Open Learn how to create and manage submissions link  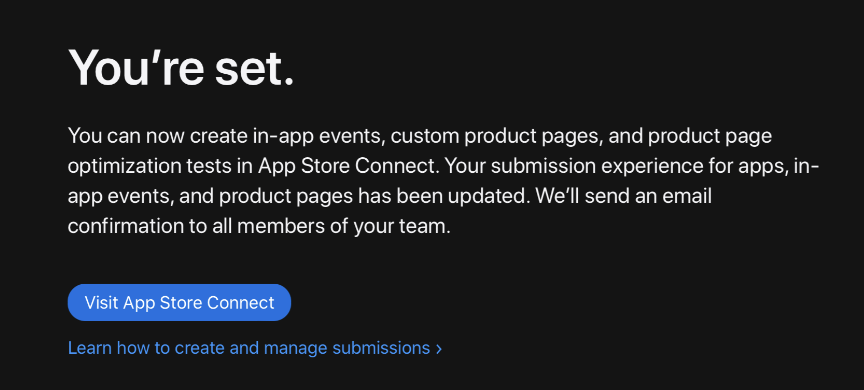pyautogui.click(x=255, y=348)
